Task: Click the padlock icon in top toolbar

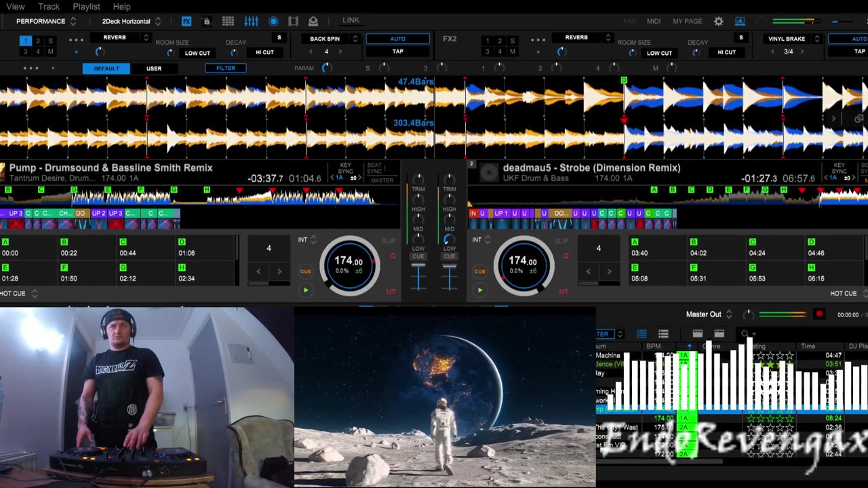Action: click(207, 22)
